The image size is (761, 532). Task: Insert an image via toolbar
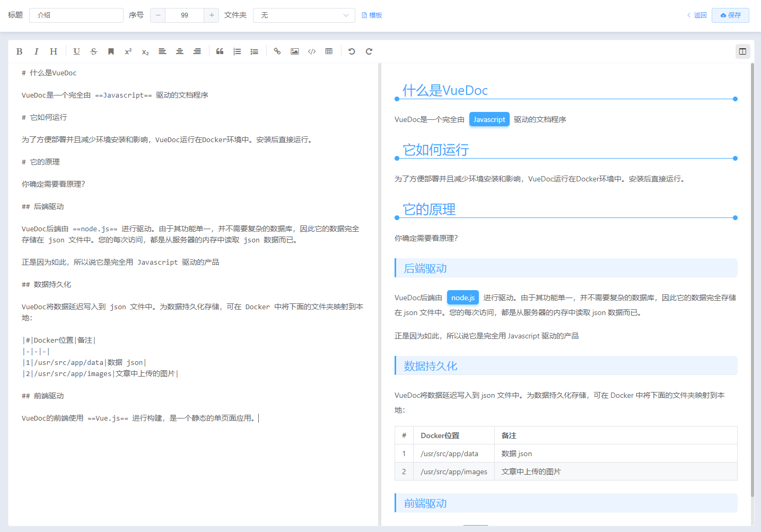294,51
